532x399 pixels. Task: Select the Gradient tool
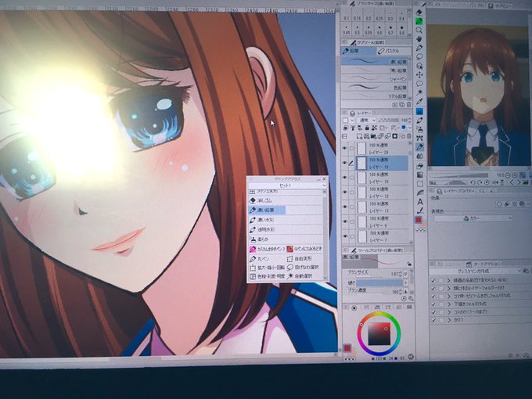coord(420,175)
